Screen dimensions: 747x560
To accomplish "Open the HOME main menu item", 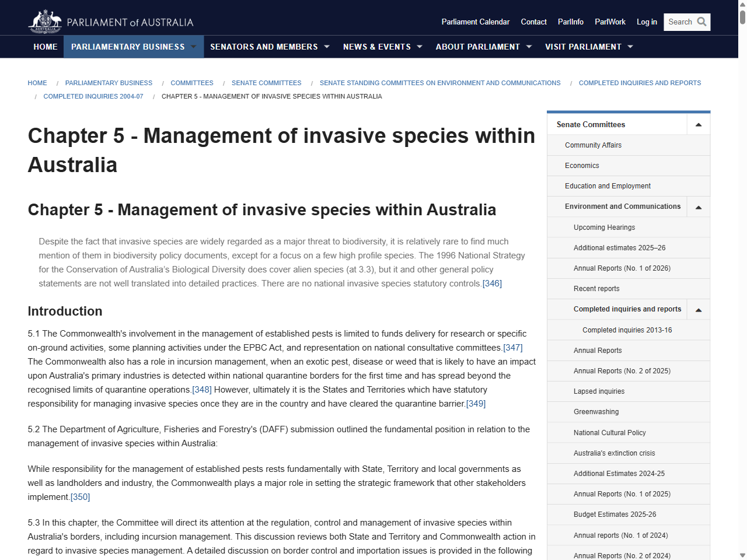I will click(x=46, y=47).
